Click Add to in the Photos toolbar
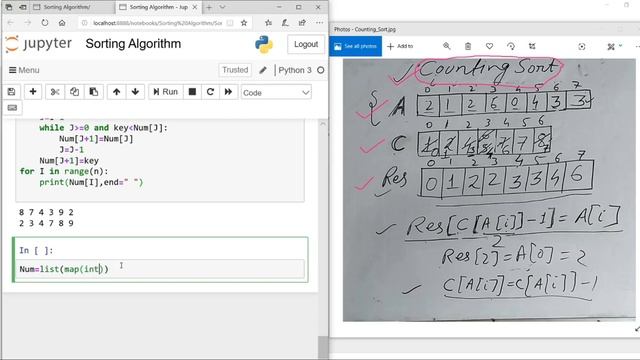Screen dimensions: 640x360 coord(400,46)
